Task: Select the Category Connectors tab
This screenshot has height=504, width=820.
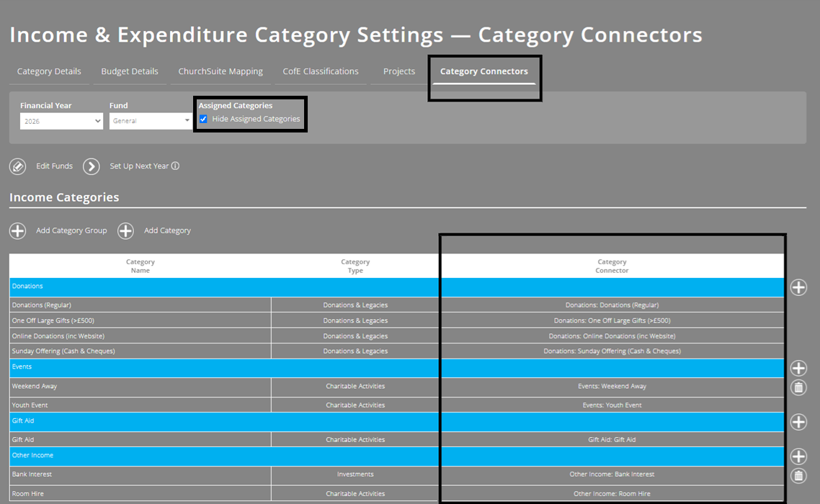Action: (x=484, y=71)
